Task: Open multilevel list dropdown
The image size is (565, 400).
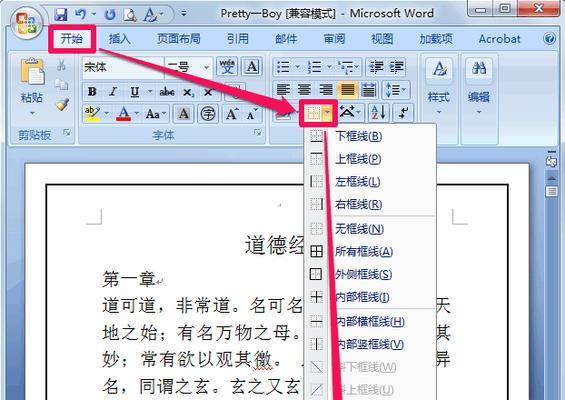Action: pyautogui.click(x=357, y=67)
